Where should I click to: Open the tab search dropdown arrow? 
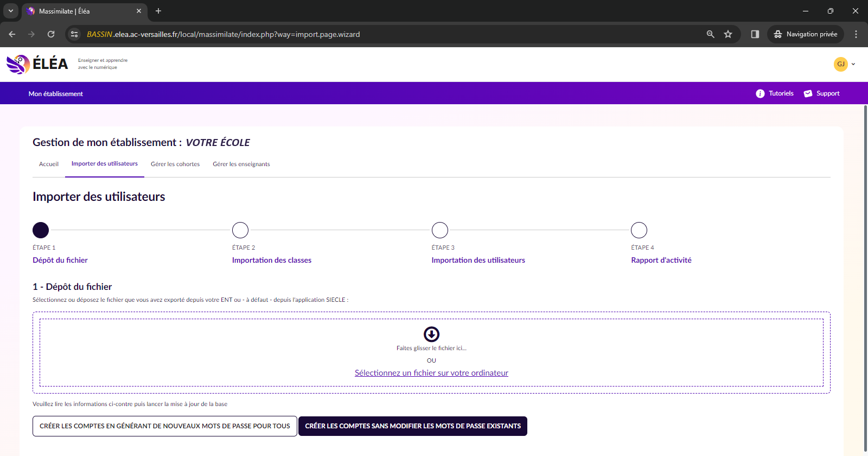10,11
